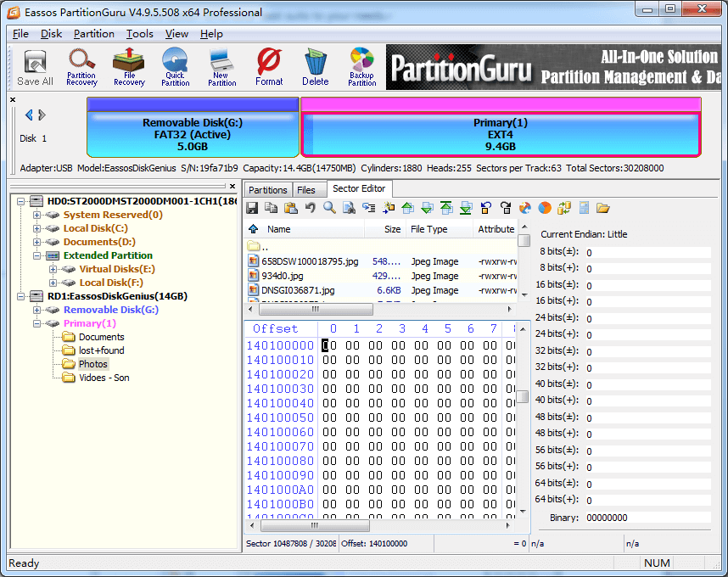The height and width of the screenshot is (577, 728).
Task: Select the Removable Disk(G:) FAT32 partition bar
Action: coord(193,127)
